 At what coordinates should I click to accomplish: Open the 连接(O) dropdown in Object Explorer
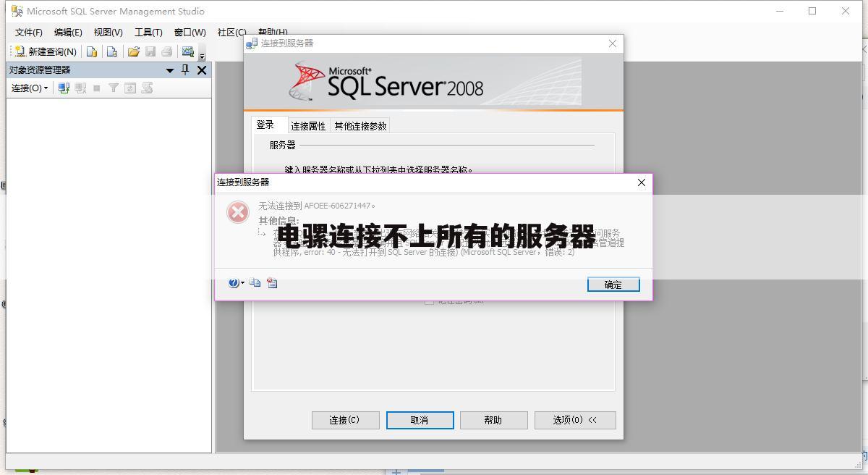point(30,88)
